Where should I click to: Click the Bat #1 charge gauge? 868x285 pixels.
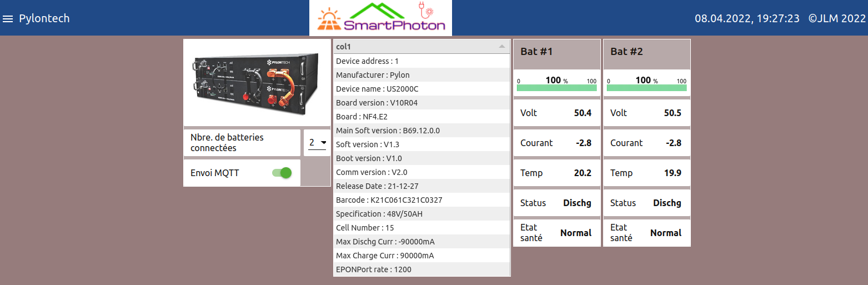[x=556, y=84]
